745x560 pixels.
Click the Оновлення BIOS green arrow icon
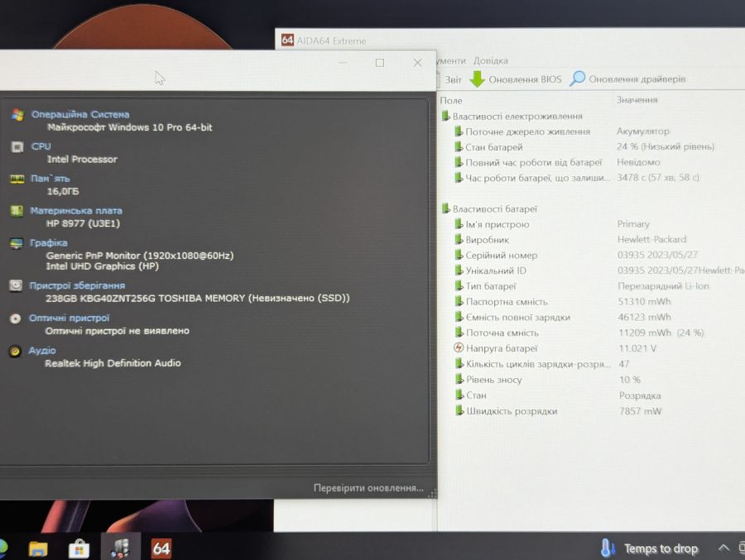477,79
